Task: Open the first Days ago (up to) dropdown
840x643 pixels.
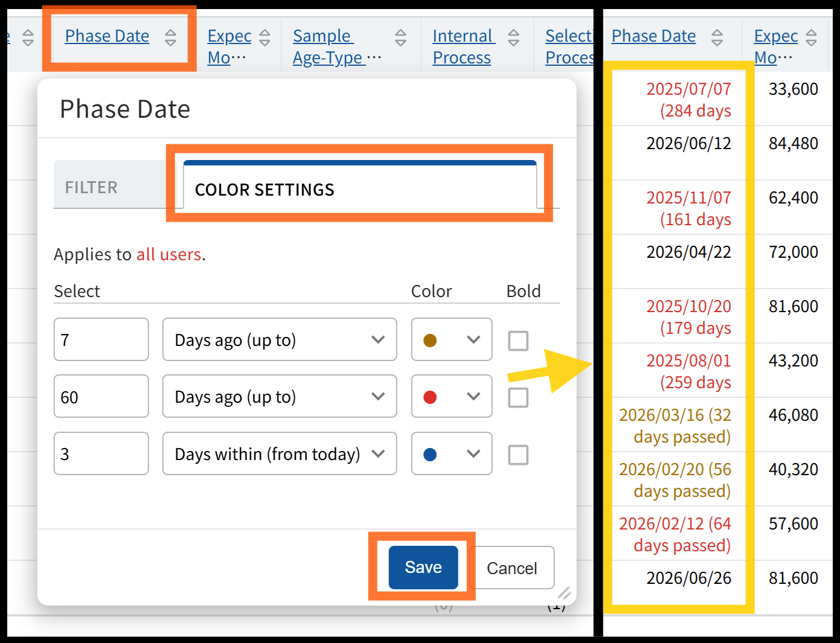Action: point(279,340)
